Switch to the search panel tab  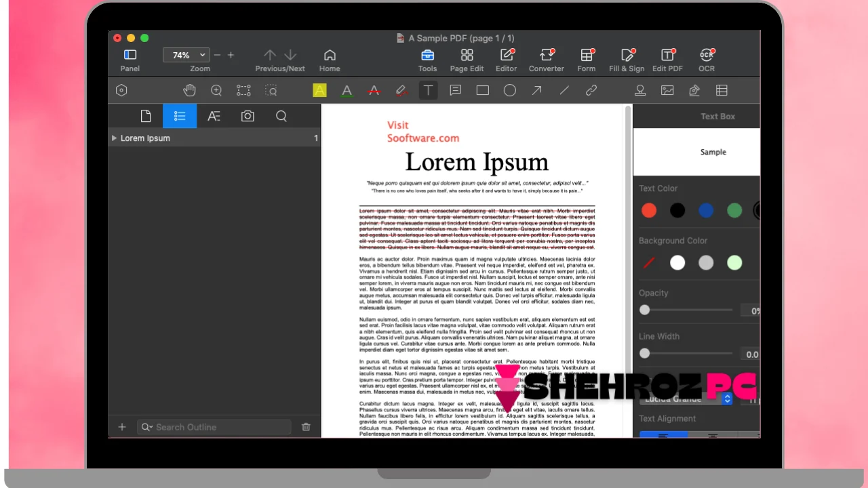[x=281, y=116]
